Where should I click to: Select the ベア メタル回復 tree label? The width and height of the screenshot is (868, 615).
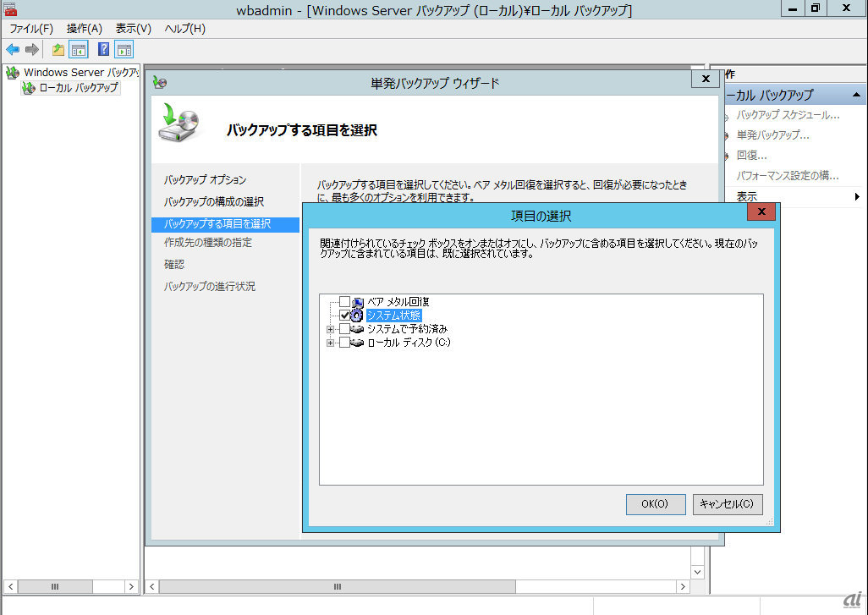pyautogui.click(x=398, y=302)
